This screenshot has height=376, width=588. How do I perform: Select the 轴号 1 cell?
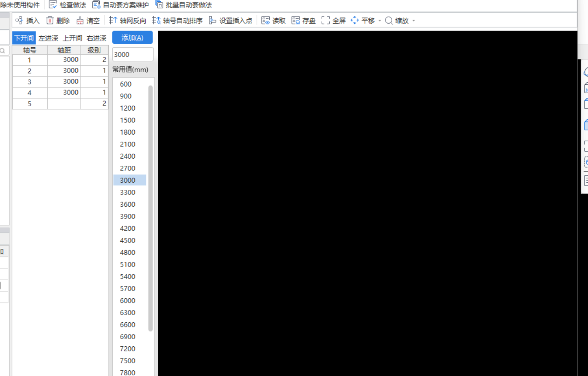pos(30,60)
